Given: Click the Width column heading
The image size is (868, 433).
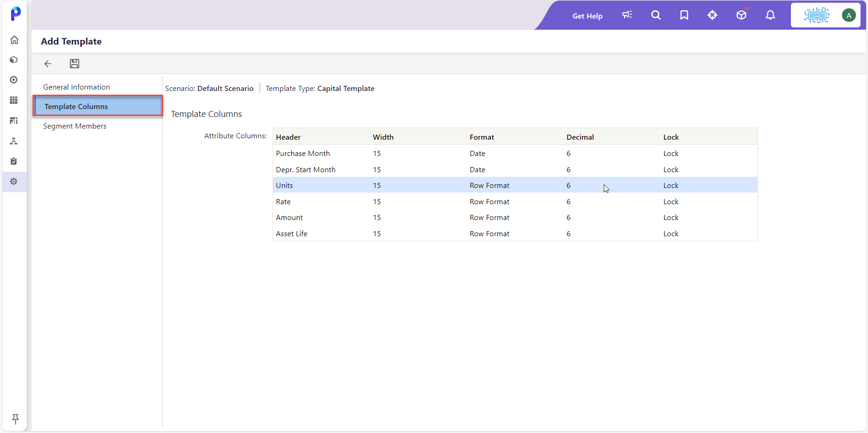Looking at the screenshot, I should pos(383,137).
